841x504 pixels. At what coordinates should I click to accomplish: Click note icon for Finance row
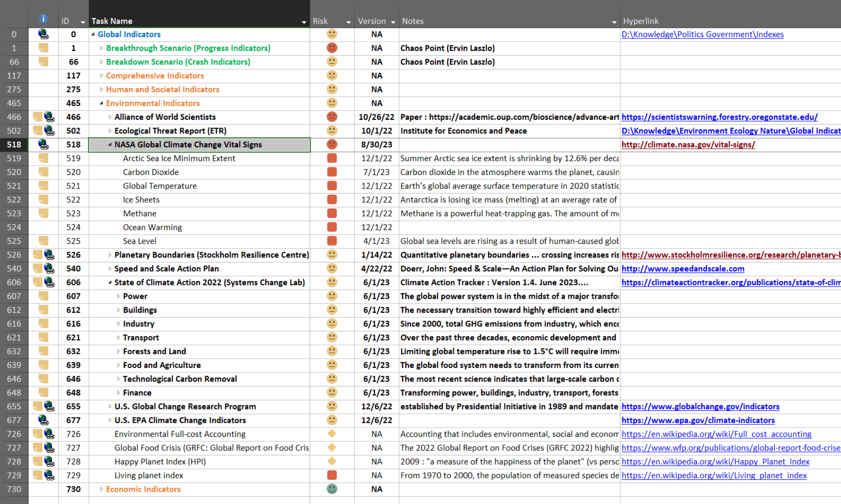[x=43, y=392]
